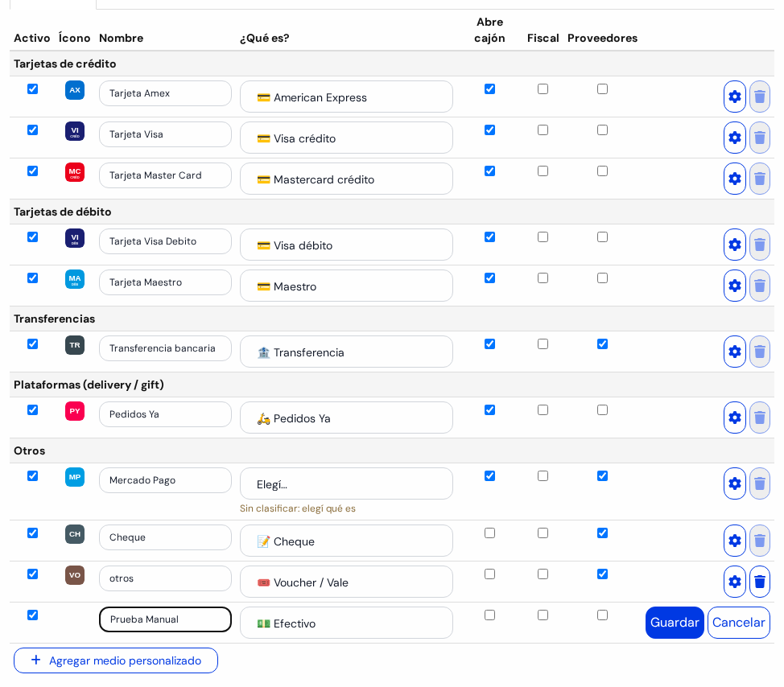
Task: Open settings gear for Tarjeta Amex row
Action: click(x=735, y=97)
